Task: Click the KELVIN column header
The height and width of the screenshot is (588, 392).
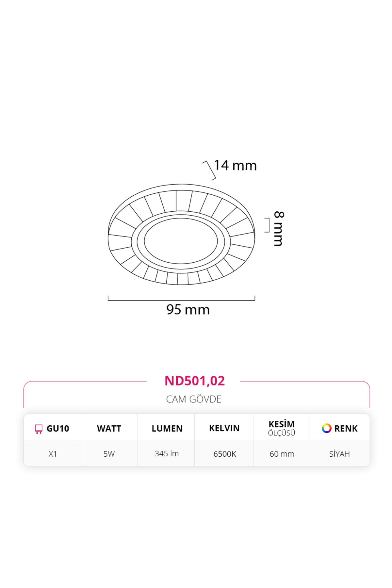Action: (224, 428)
